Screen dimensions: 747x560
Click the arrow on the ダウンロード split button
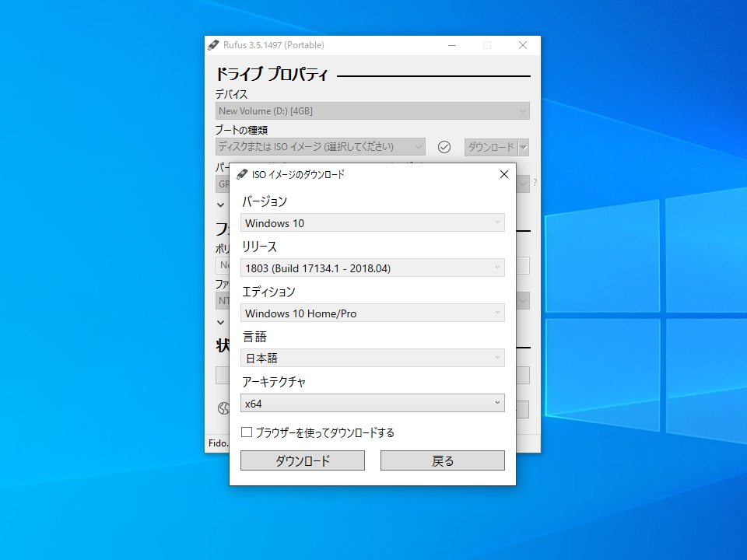524,146
